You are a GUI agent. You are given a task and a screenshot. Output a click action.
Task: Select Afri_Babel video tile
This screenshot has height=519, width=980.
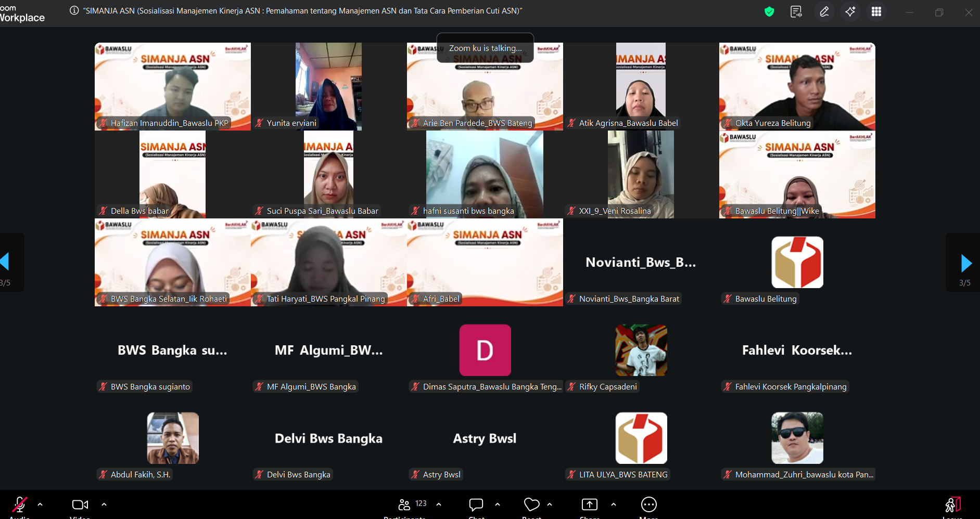tap(485, 262)
